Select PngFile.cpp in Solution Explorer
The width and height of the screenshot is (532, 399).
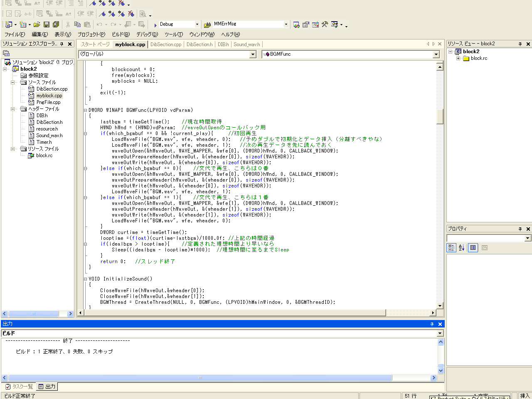pyautogui.click(x=48, y=102)
